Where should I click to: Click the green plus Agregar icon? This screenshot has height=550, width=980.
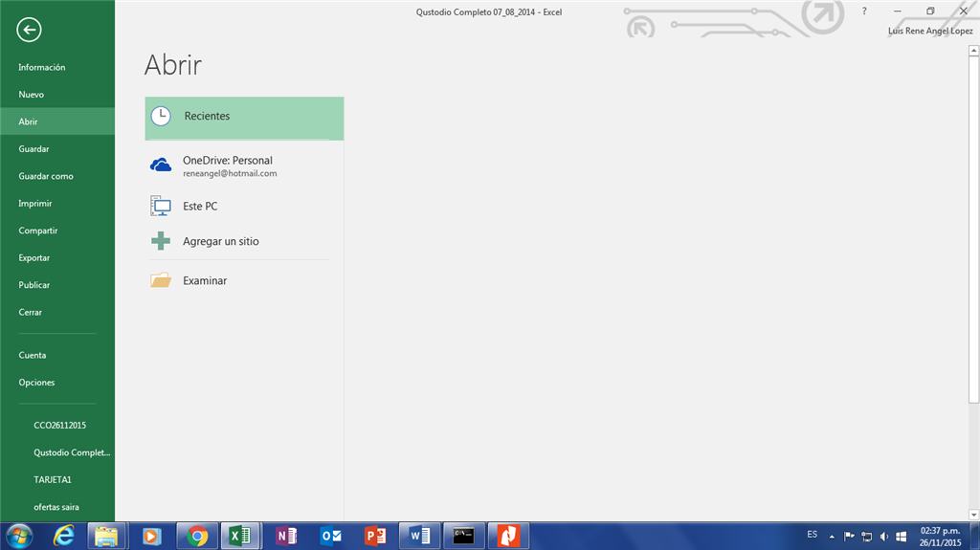coord(161,241)
